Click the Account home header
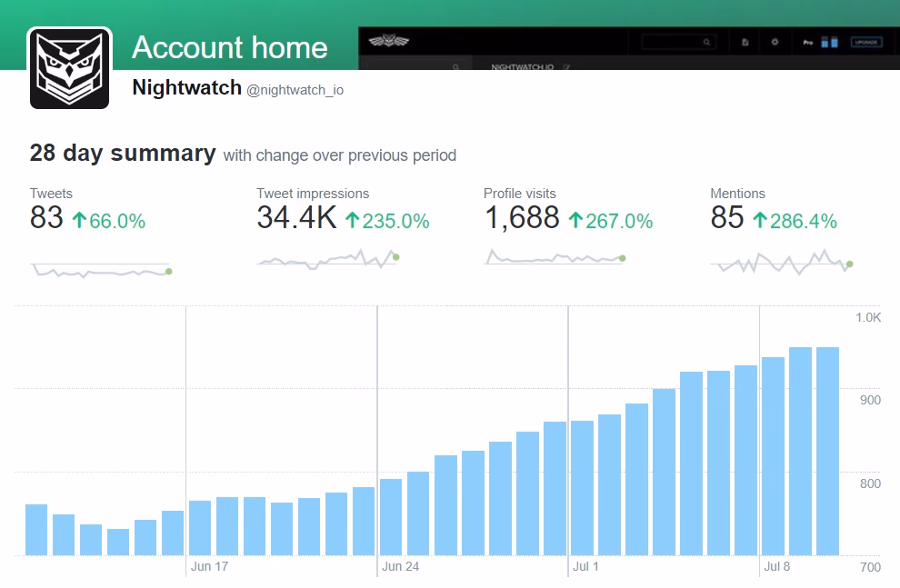 tap(230, 48)
